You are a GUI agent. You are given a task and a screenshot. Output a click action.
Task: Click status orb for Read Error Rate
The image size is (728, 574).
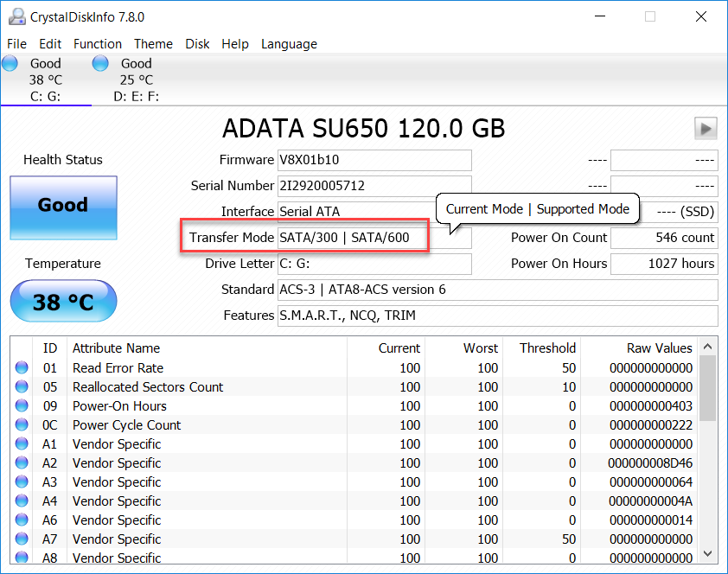pos(22,368)
